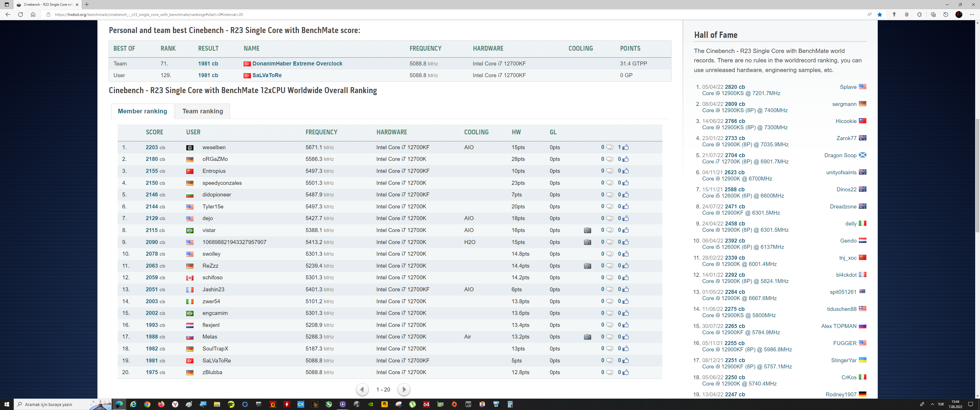This screenshot has width=980, height=410.
Task: Open the browser Settings and more menu
Action: tap(972, 15)
